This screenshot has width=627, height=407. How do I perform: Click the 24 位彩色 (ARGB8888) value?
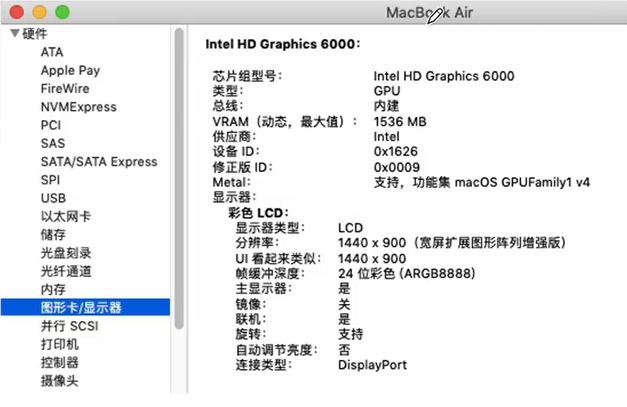(x=407, y=274)
